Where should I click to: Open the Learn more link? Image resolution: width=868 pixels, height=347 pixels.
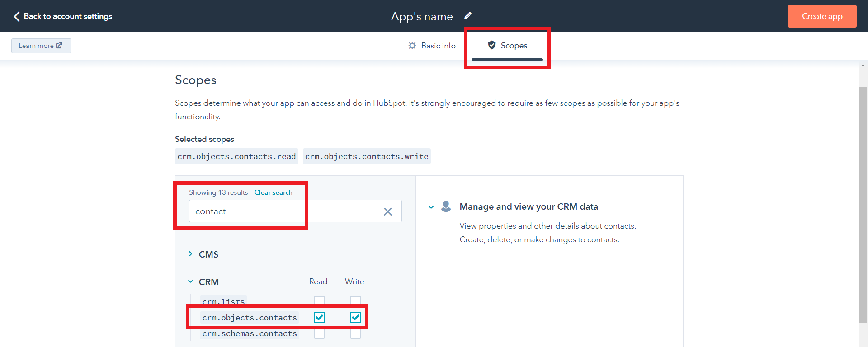(x=41, y=46)
